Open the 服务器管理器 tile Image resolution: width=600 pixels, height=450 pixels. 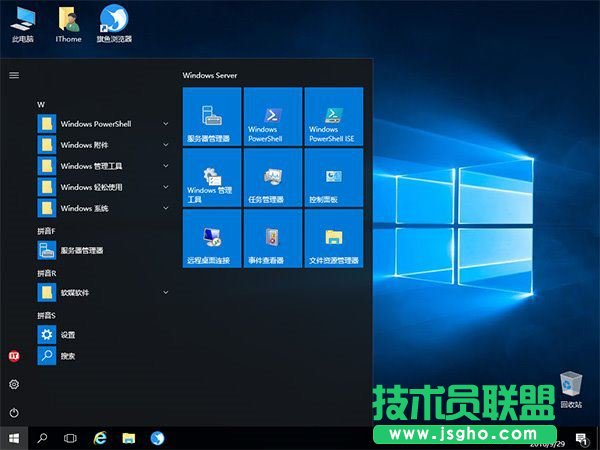[212, 116]
